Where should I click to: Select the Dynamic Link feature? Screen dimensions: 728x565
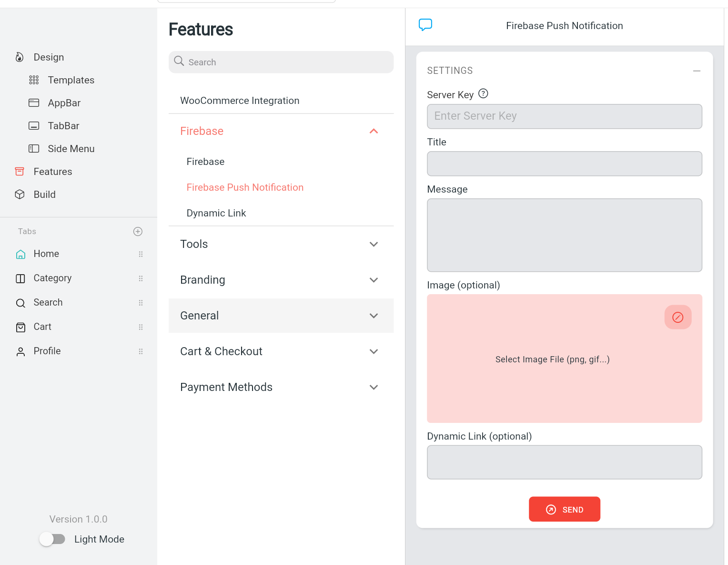[x=216, y=213]
